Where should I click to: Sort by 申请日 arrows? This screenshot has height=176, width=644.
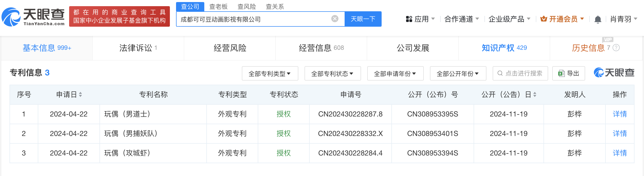[80, 95]
